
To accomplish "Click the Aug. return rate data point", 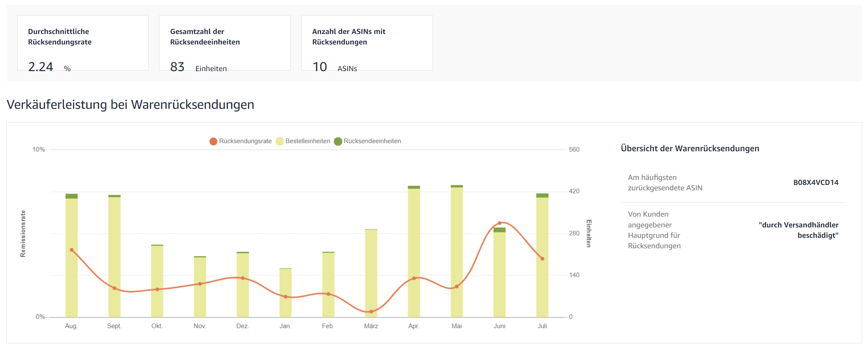I will 71,250.
